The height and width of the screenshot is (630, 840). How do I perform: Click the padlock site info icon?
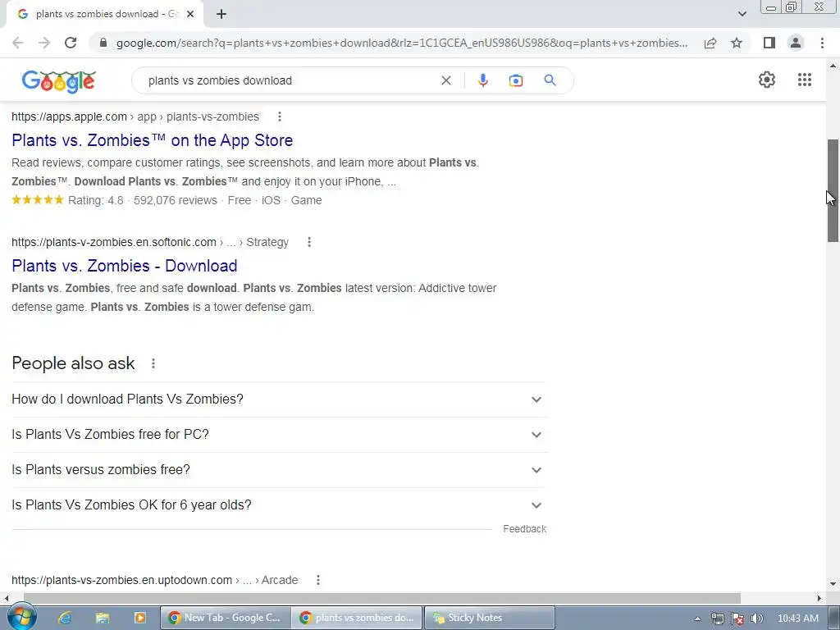click(103, 43)
